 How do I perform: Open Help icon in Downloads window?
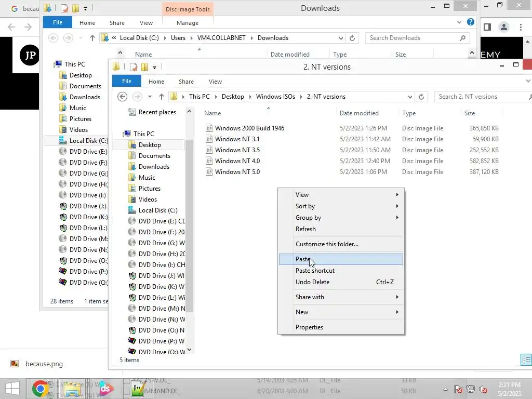[471, 22]
